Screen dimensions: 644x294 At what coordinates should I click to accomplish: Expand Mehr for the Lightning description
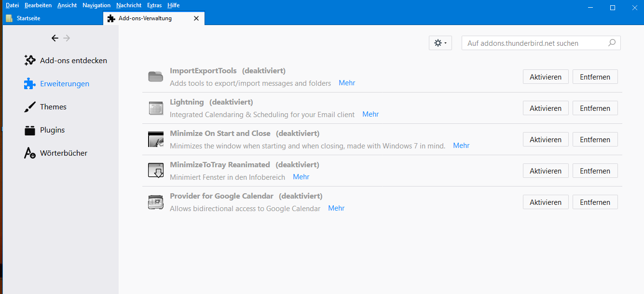pyautogui.click(x=370, y=114)
